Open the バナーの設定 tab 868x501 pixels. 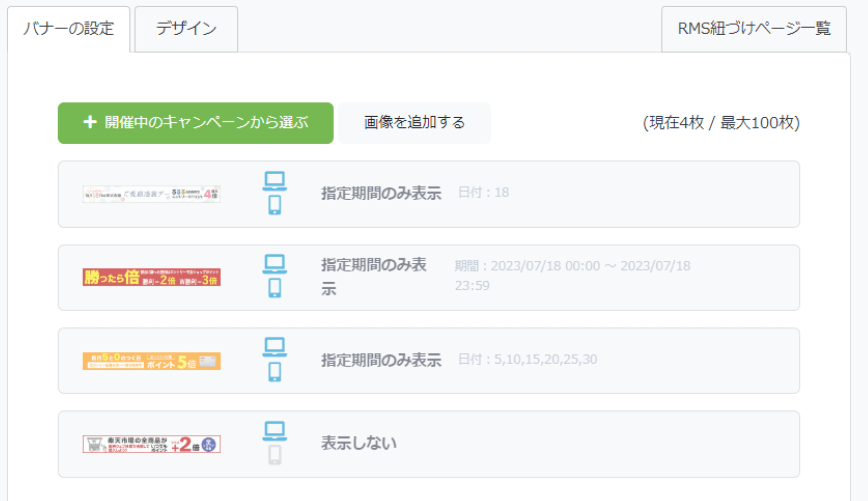pos(68,29)
